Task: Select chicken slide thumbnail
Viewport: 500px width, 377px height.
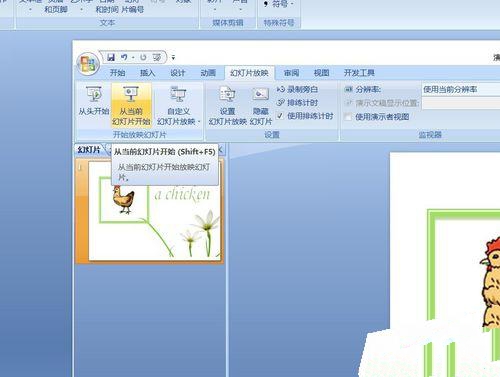Action: [154, 211]
